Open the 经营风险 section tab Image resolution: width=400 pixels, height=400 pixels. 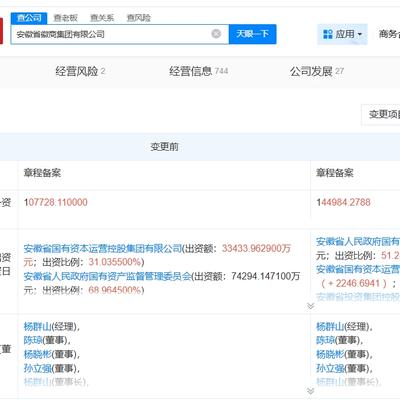(x=80, y=71)
